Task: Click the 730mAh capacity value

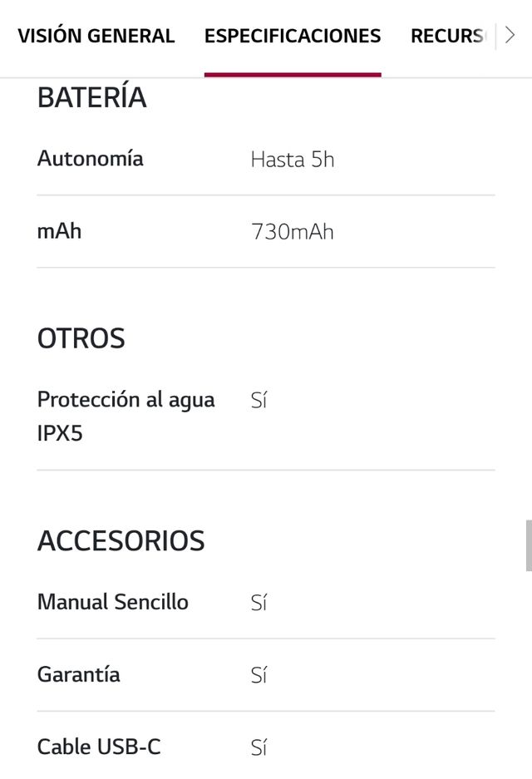Action: [293, 233]
